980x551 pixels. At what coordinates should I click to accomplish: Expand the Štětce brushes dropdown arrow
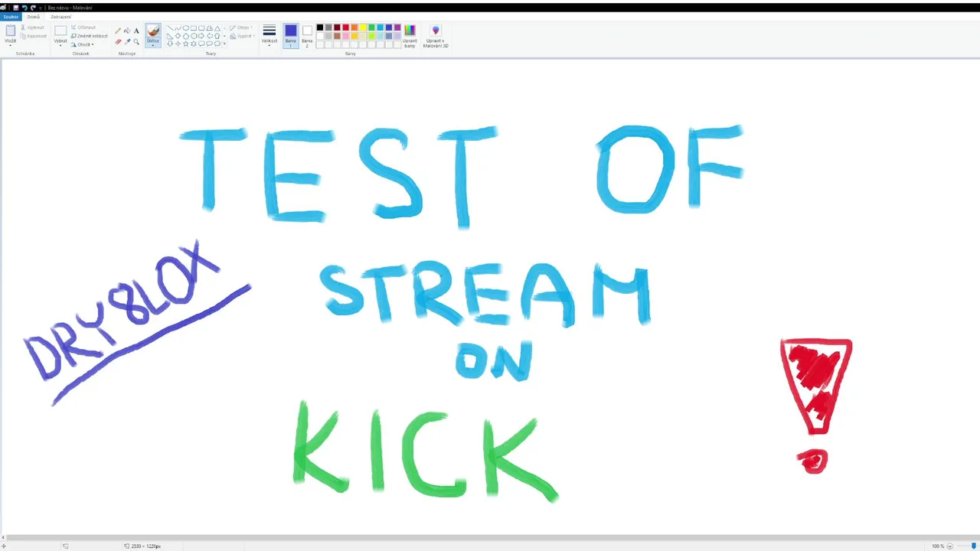153,45
